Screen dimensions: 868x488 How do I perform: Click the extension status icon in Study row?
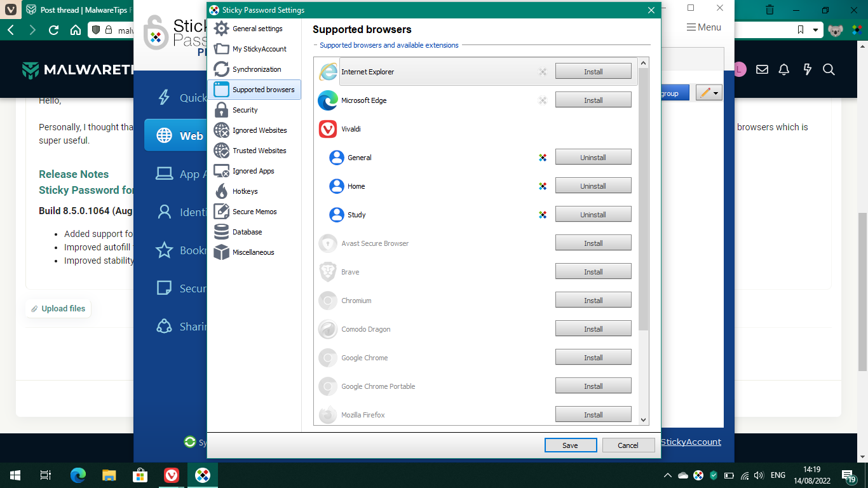click(543, 215)
